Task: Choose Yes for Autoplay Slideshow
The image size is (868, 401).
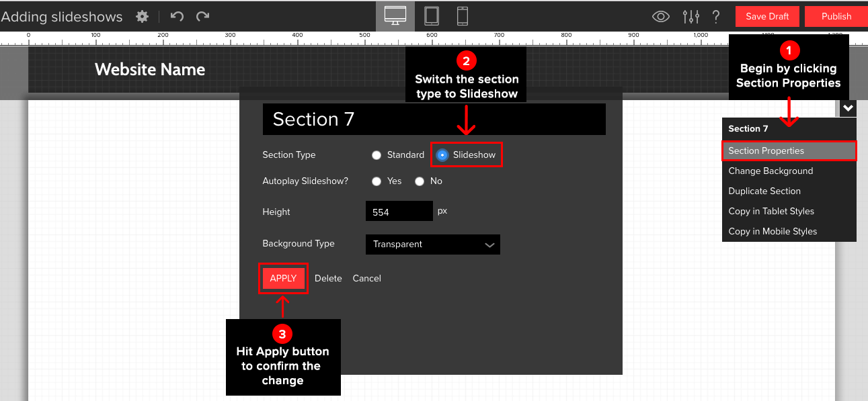Action: 377,181
